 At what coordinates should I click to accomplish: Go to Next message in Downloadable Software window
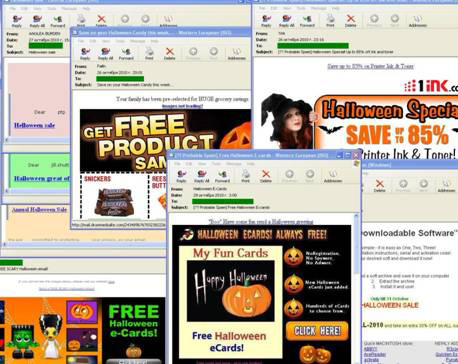point(423,186)
